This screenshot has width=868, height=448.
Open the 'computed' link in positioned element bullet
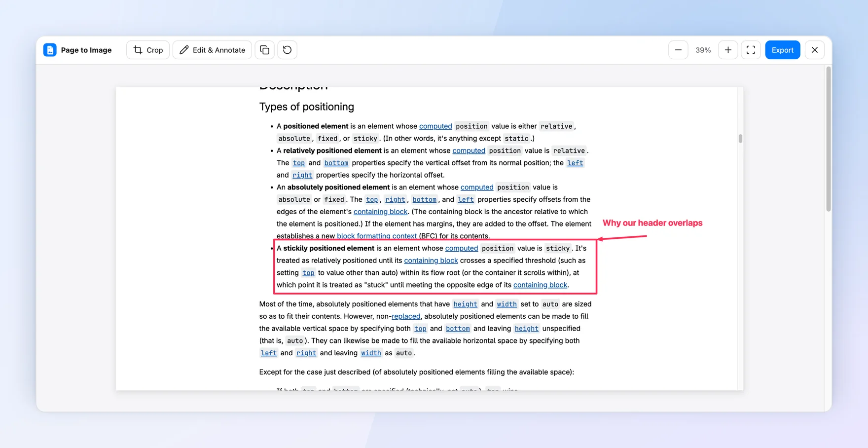(x=435, y=126)
